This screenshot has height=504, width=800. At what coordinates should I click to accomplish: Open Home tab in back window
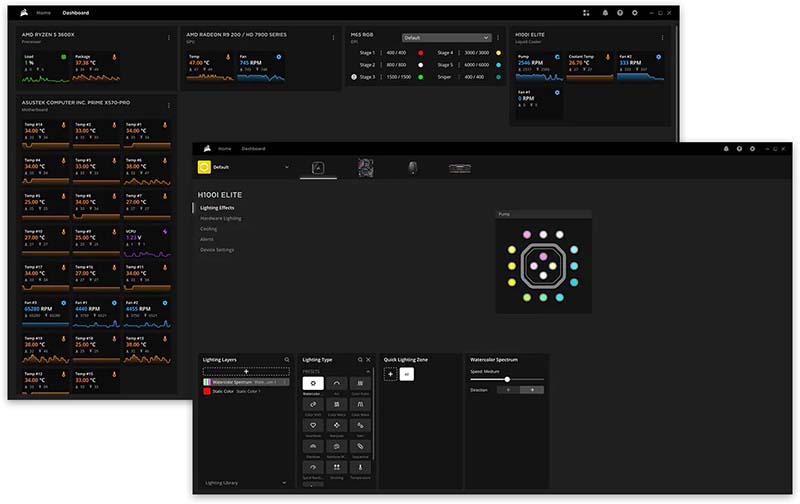[43, 13]
